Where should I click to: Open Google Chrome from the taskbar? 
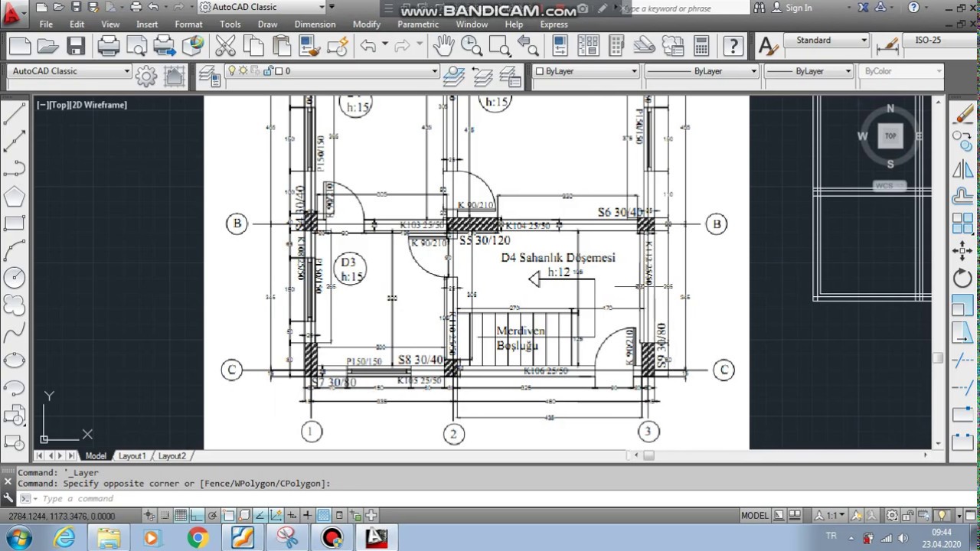pyautogui.click(x=198, y=538)
